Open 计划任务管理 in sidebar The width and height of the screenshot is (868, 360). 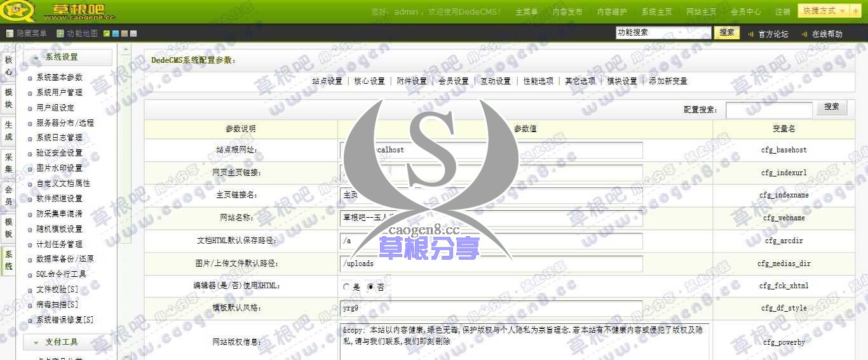click(x=59, y=244)
